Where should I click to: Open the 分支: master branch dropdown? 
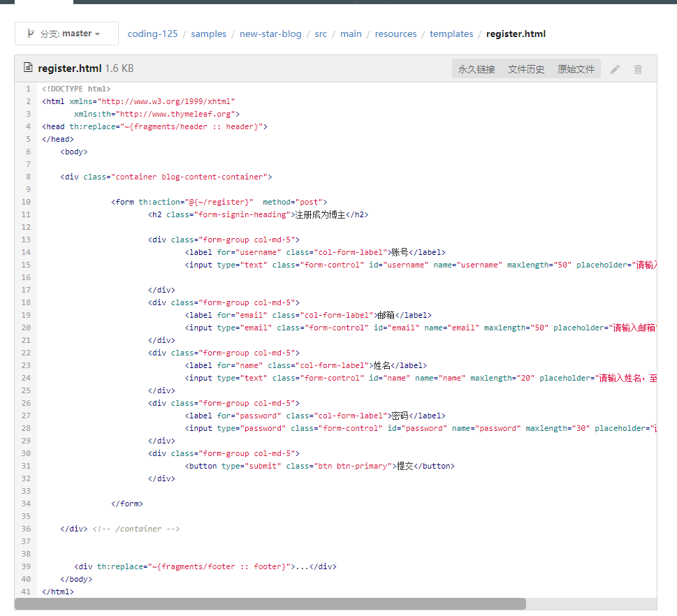coord(66,34)
